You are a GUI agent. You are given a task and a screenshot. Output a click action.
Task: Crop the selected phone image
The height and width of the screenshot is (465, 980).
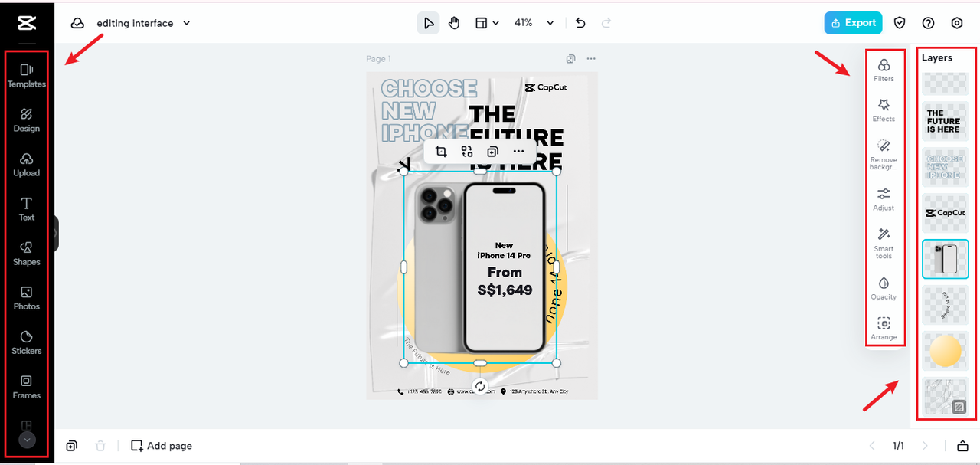(441, 152)
